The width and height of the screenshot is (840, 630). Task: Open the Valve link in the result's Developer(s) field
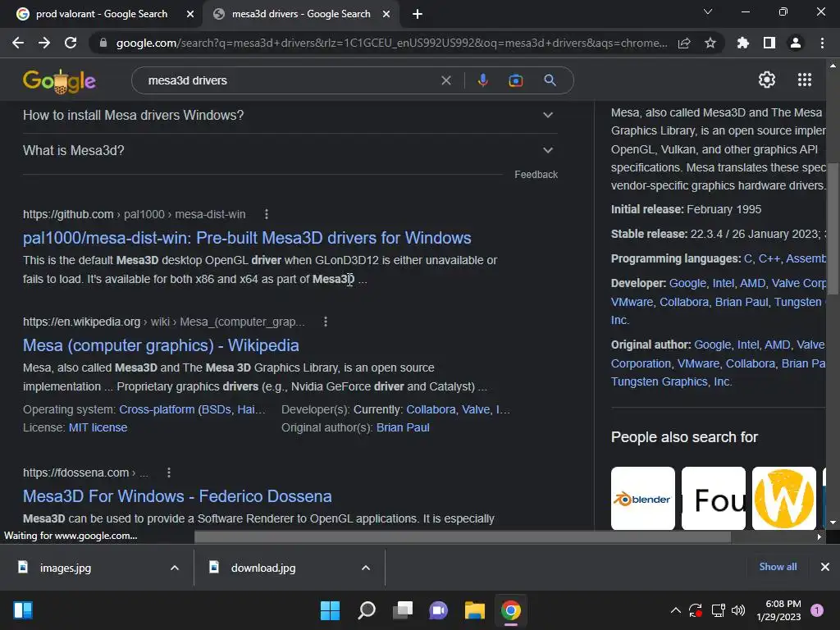click(476, 409)
